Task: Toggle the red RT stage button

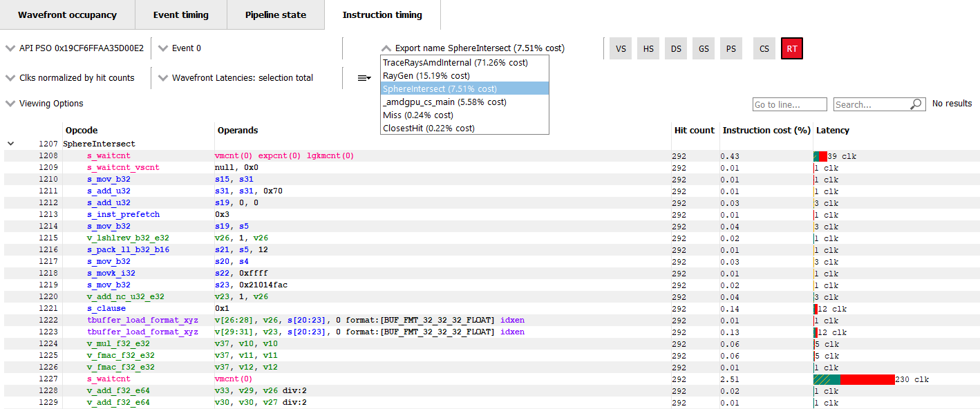Action: pyautogui.click(x=792, y=48)
